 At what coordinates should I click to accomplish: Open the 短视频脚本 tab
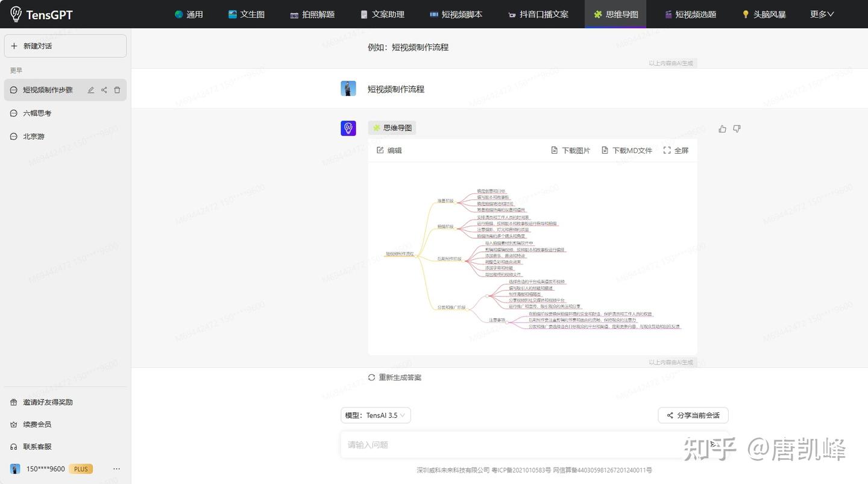click(456, 14)
